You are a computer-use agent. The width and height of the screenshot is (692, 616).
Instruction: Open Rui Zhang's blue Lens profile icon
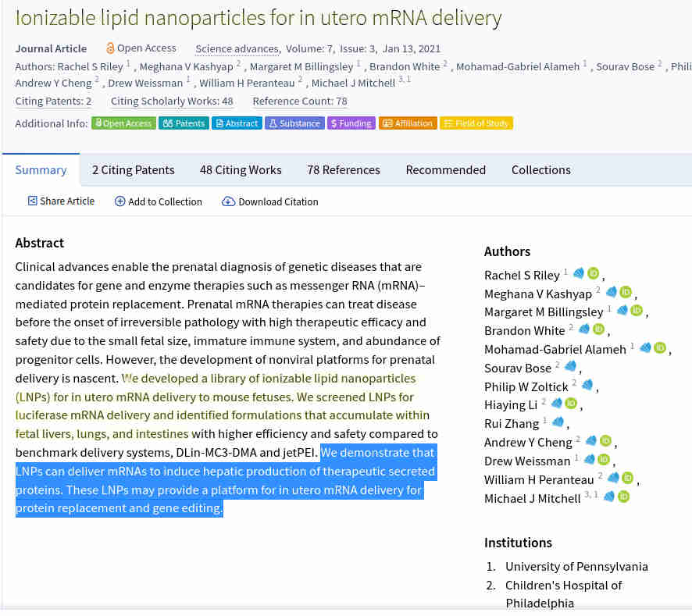pos(558,422)
